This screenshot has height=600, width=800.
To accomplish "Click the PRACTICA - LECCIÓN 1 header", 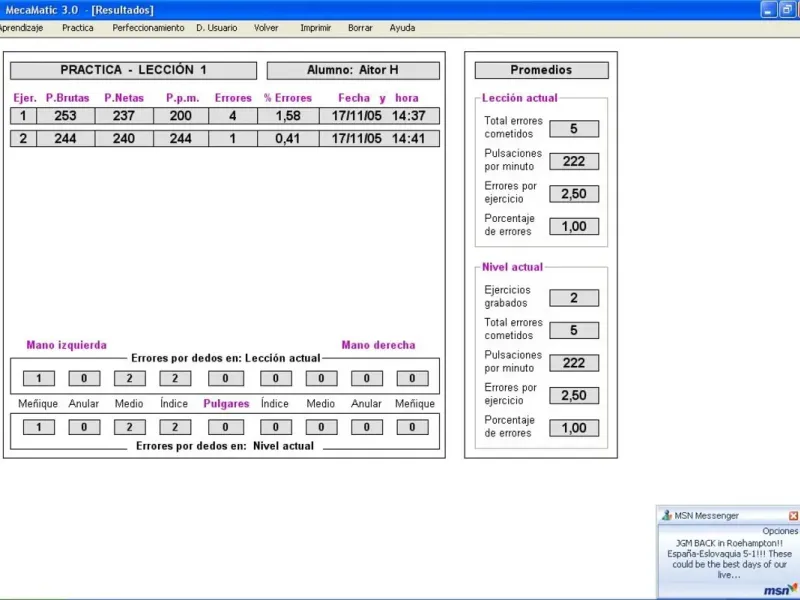I will [134, 71].
